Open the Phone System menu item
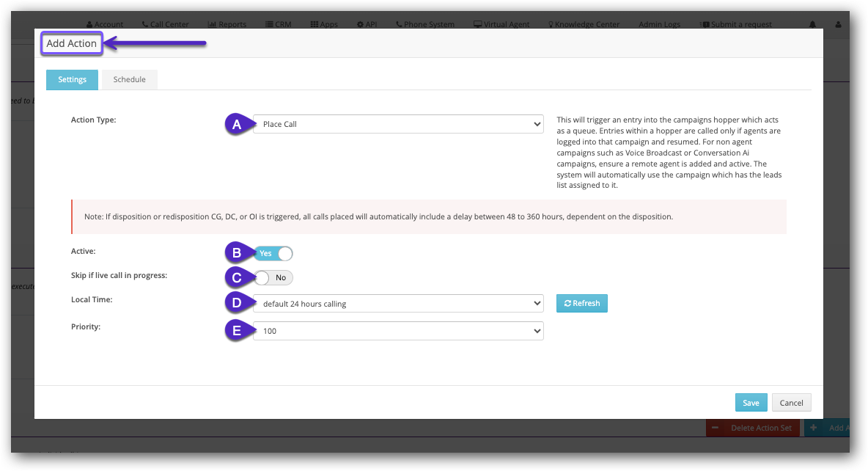This screenshot has width=868, height=471. [424, 23]
